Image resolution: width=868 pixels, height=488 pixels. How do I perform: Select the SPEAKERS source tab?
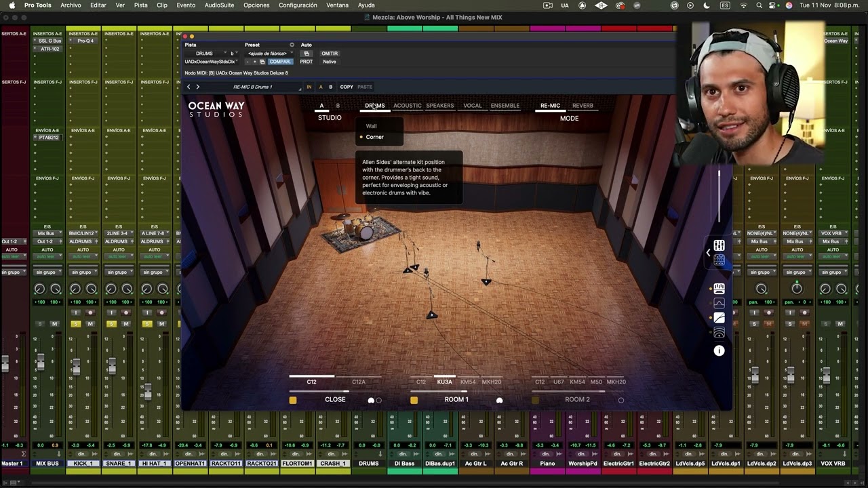click(x=440, y=106)
